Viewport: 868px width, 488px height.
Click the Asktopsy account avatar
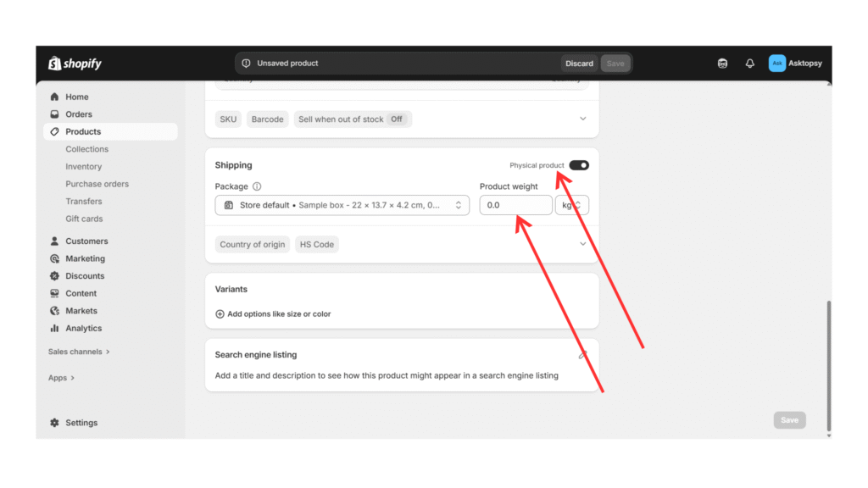776,64
